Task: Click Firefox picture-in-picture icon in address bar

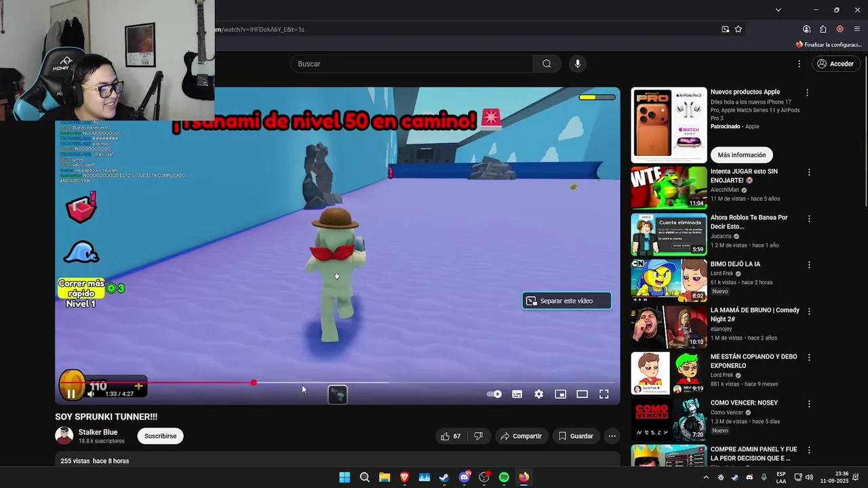Action: click(x=725, y=29)
